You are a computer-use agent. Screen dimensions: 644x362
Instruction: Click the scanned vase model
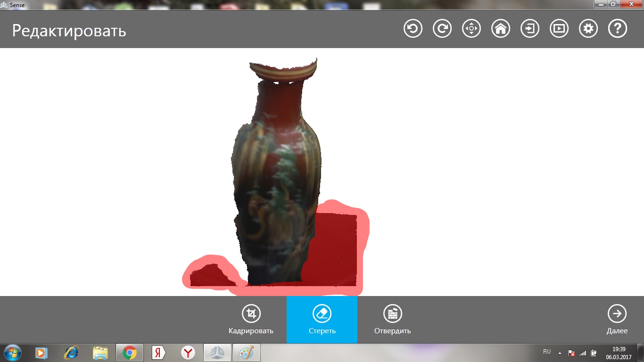coord(277,170)
